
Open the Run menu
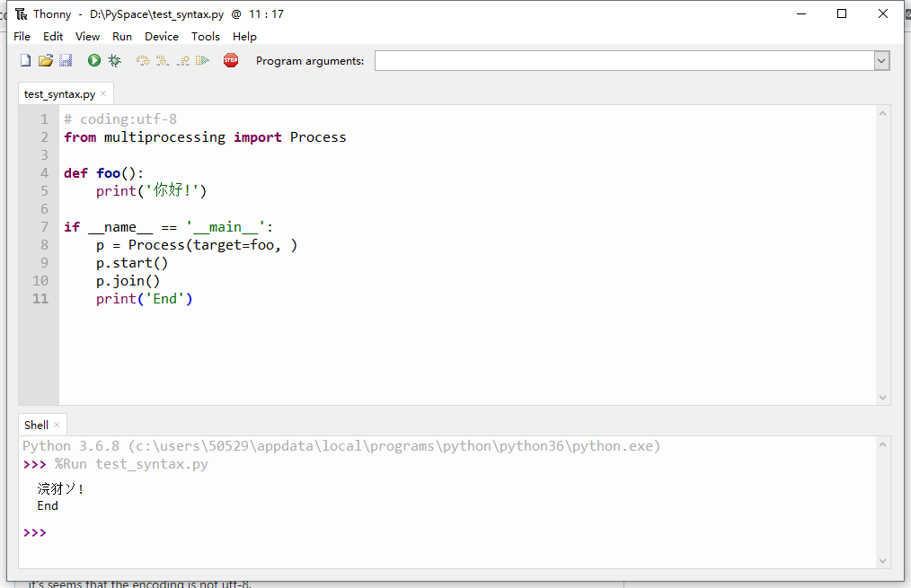pyautogui.click(x=122, y=36)
